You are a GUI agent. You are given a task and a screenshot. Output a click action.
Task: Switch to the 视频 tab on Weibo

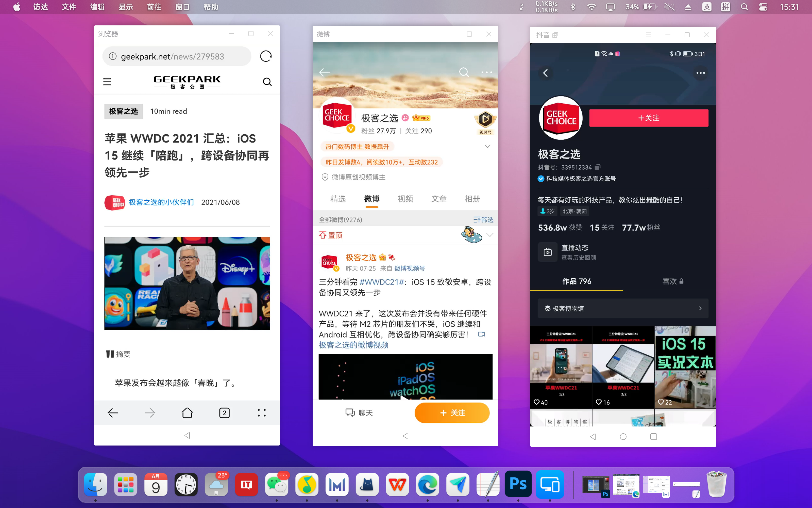pyautogui.click(x=405, y=199)
